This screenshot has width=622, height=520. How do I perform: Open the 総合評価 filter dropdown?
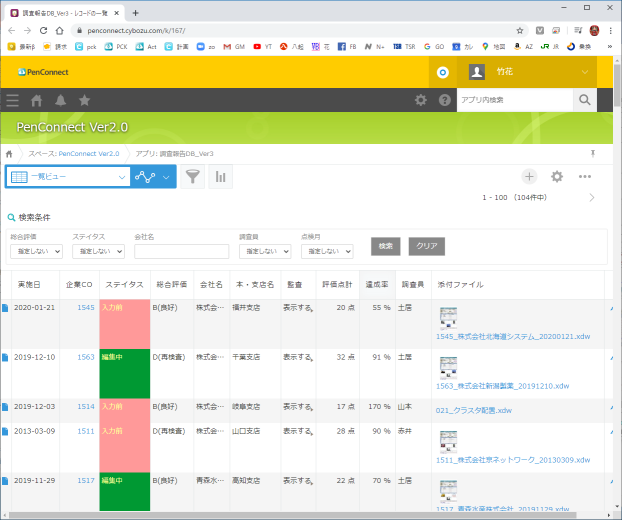36,251
